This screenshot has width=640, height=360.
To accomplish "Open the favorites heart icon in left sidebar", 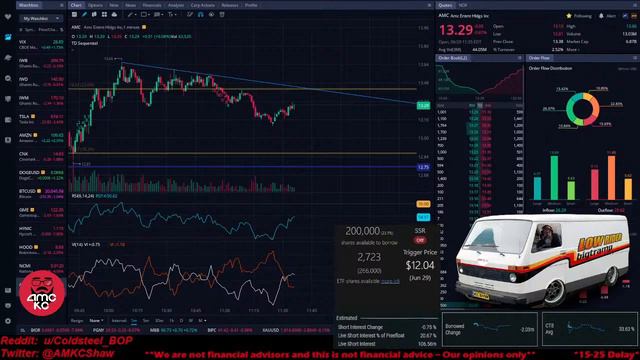I will pos(8,17).
